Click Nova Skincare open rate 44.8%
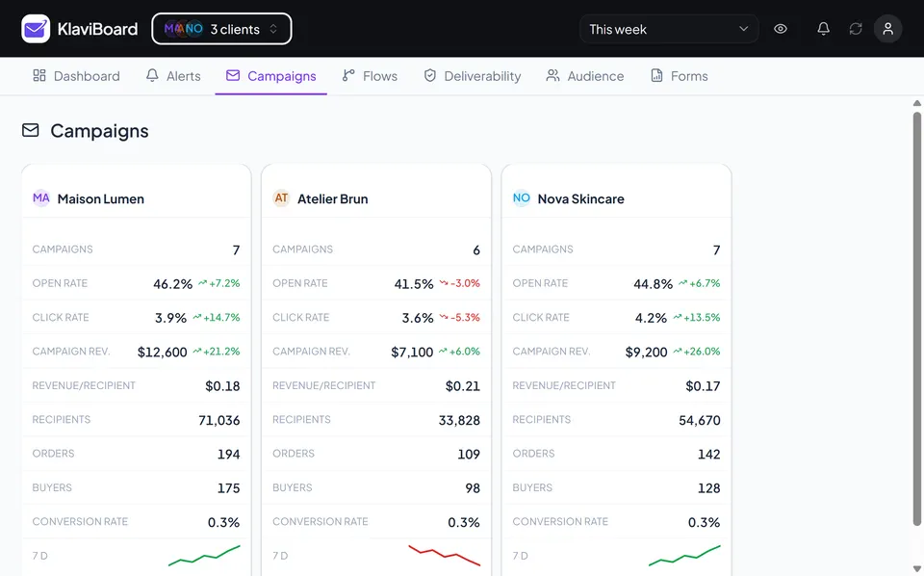 pyautogui.click(x=653, y=284)
